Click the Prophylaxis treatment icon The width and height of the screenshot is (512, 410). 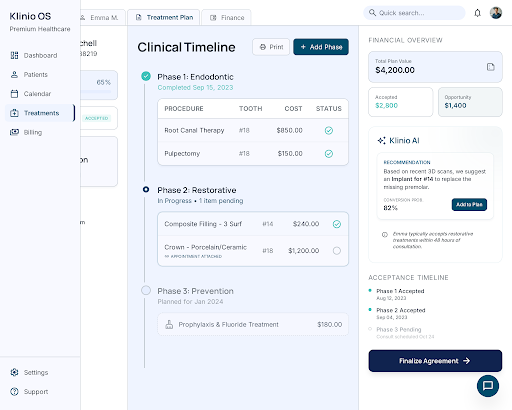169,324
